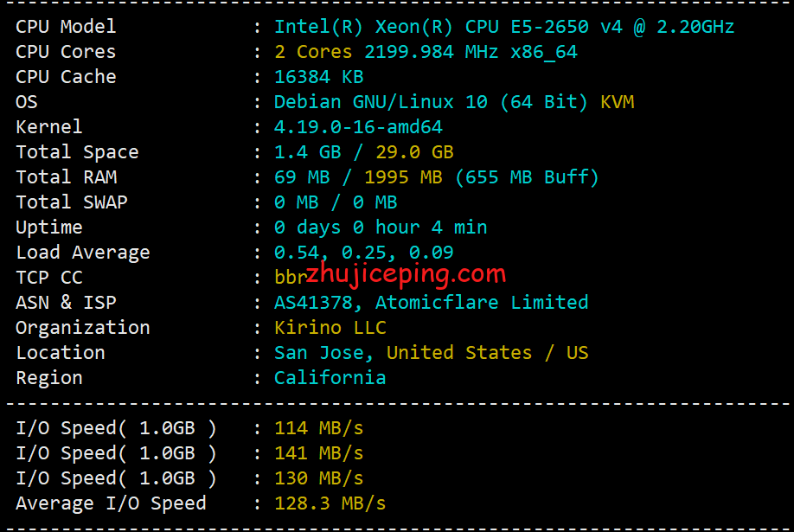Screen dimensions: 794x532
Task: Click the Average I/O Speed label
Action: point(111,503)
